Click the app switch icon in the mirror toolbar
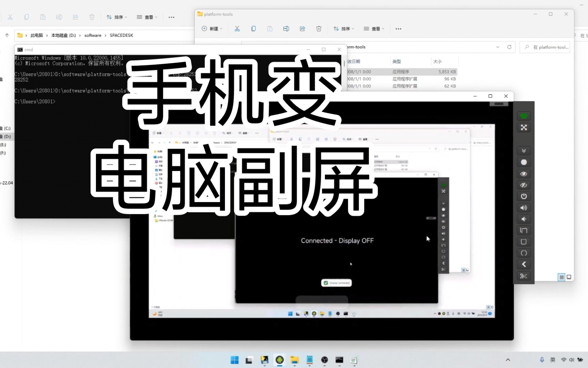Screen dimensions: 588x368 tap(524, 230)
